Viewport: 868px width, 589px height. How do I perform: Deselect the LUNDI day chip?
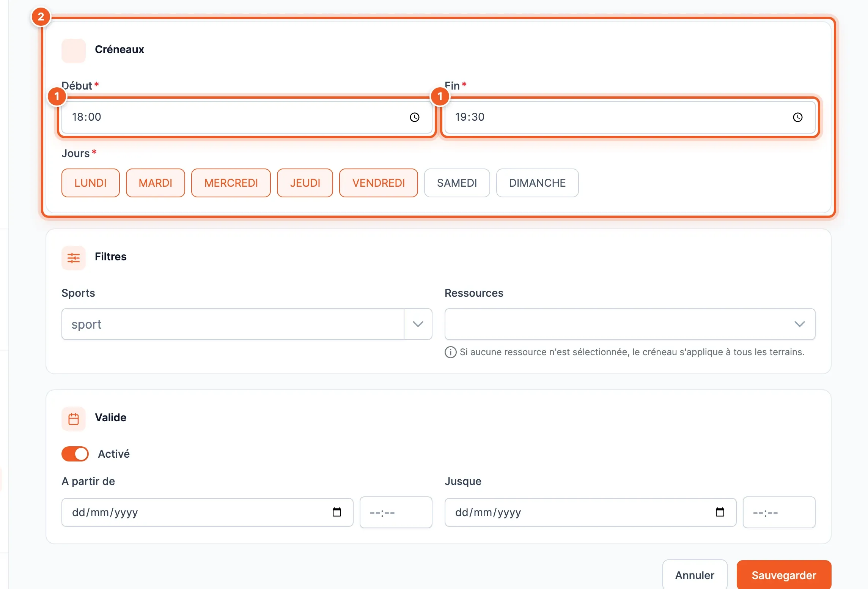click(x=91, y=183)
